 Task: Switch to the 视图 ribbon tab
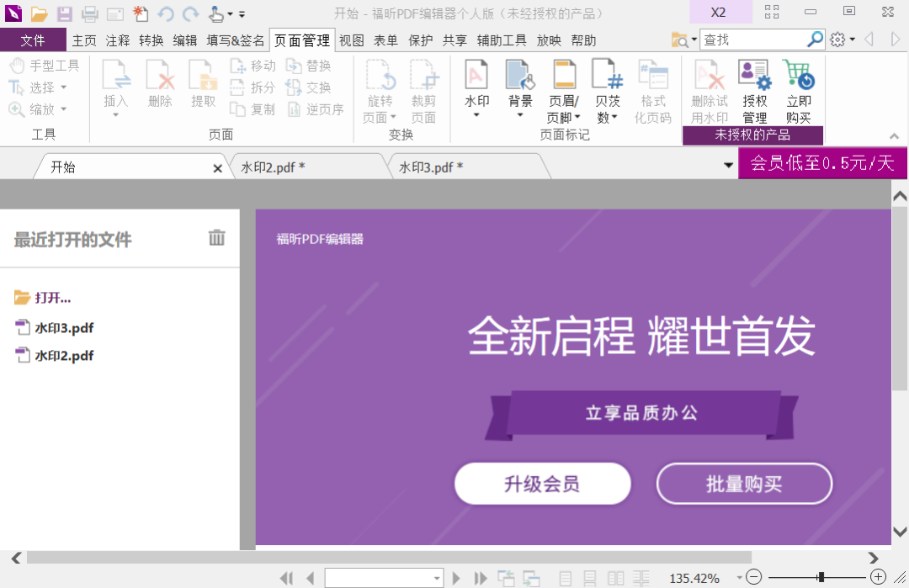351,40
